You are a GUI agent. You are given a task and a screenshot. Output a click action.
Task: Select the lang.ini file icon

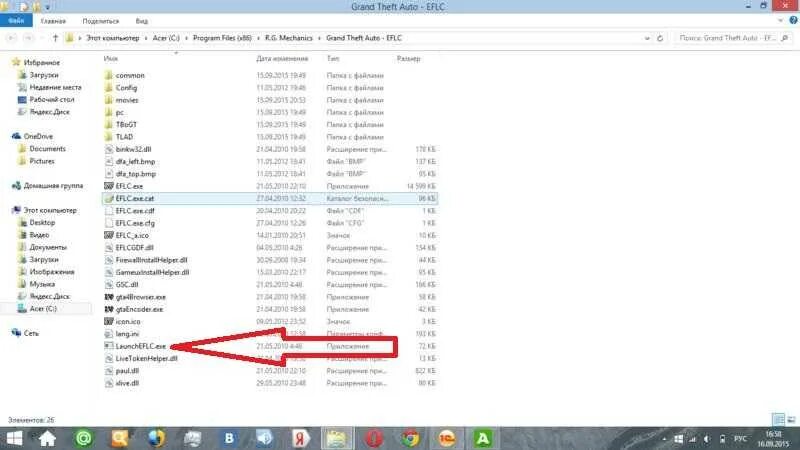[109, 334]
